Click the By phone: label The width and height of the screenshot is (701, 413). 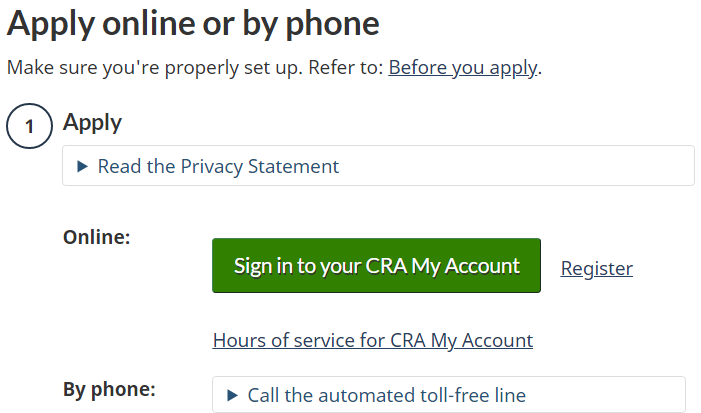[109, 389]
